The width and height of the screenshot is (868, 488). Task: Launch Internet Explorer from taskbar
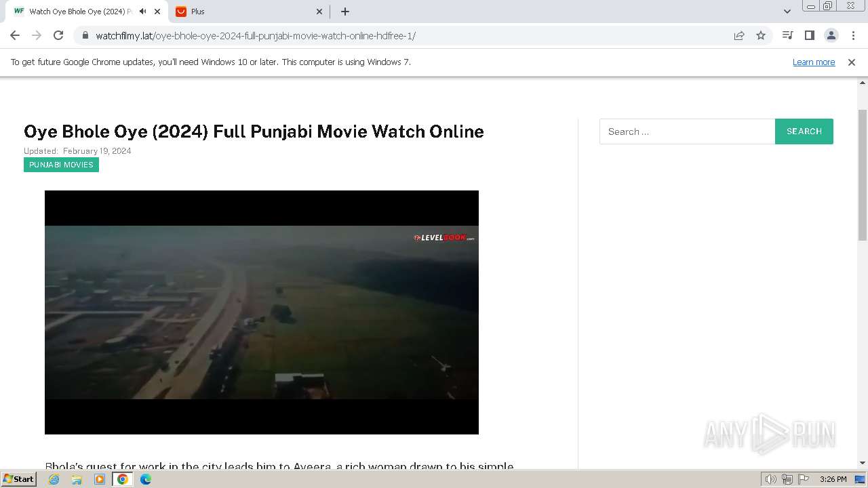click(54, 479)
